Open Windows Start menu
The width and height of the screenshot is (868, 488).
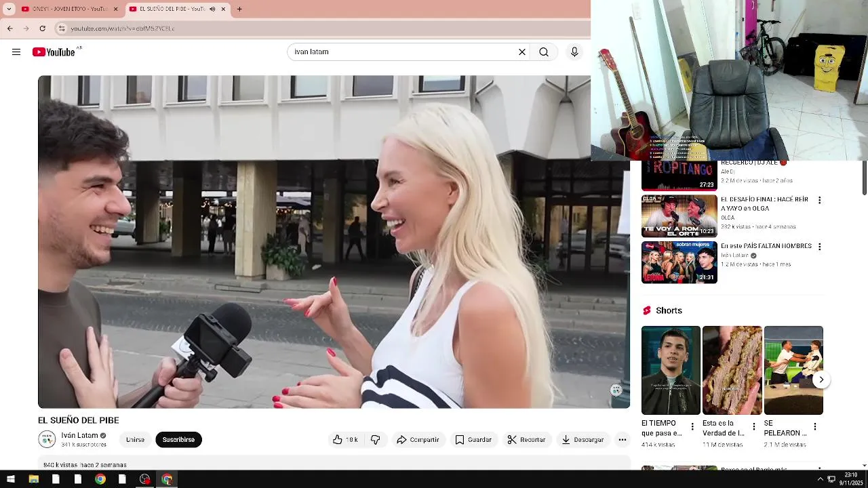pyautogui.click(x=11, y=479)
